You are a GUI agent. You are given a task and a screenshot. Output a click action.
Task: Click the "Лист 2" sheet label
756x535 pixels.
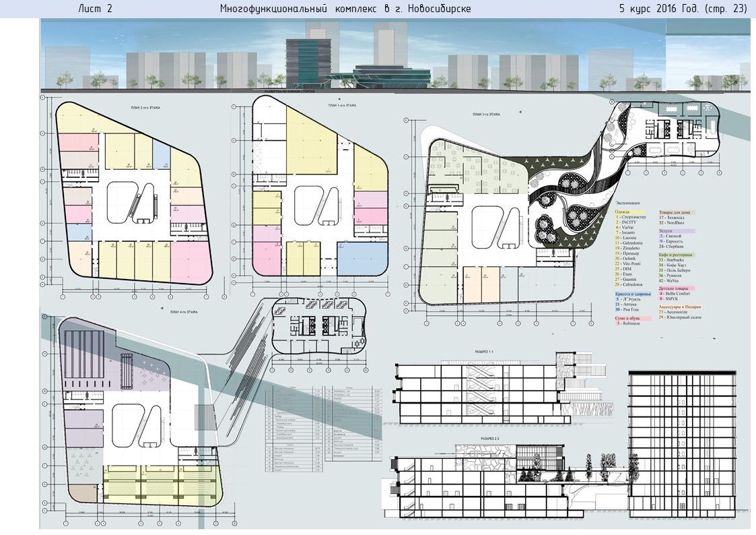tap(95, 9)
